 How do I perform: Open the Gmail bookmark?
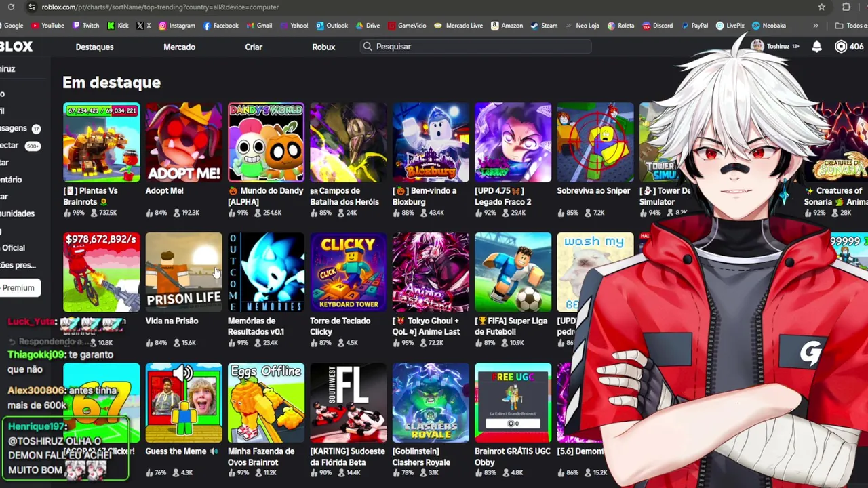[259, 26]
